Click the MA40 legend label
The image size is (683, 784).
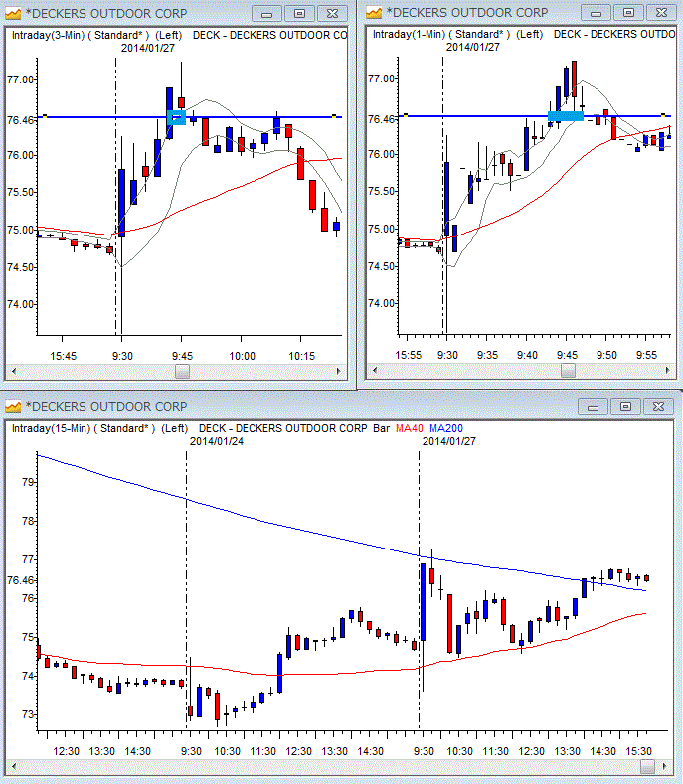tap(409, 428)
